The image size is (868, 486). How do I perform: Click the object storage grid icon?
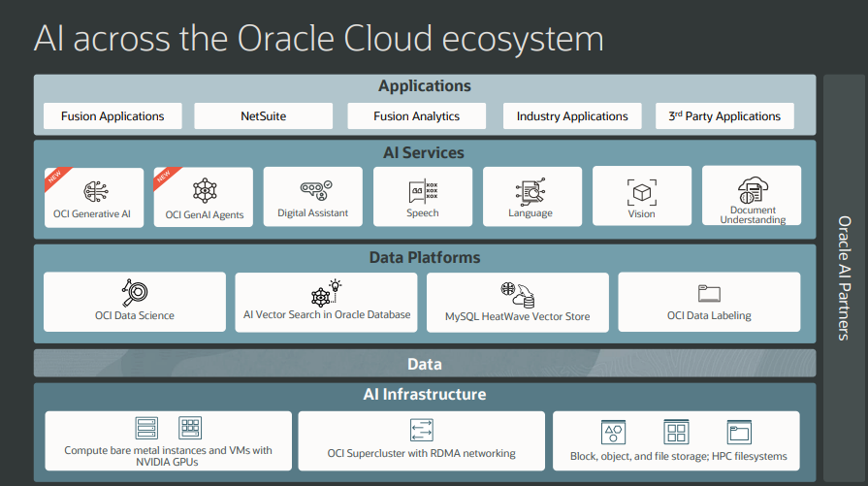676,432
